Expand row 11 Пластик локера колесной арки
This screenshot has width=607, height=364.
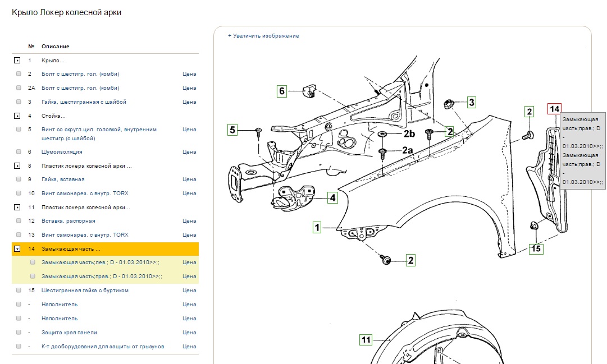(17, 208)
